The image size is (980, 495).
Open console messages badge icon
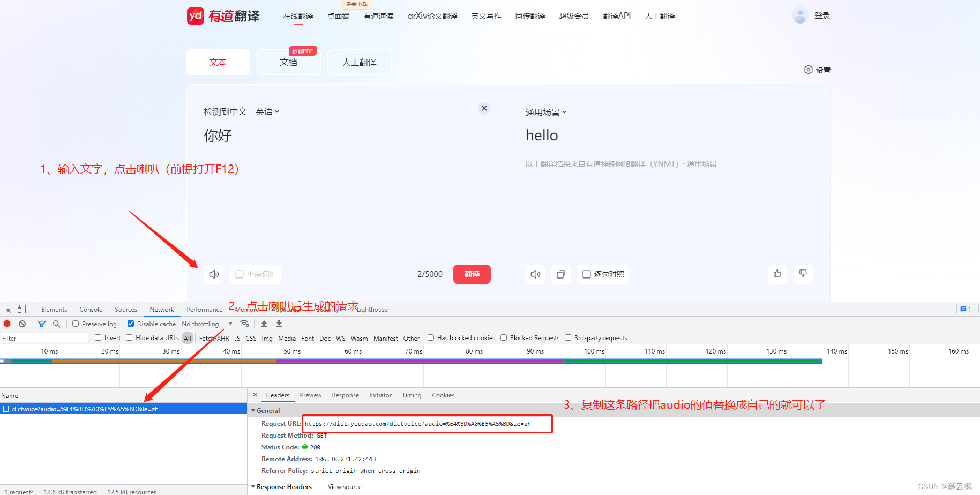pos(966,309)
